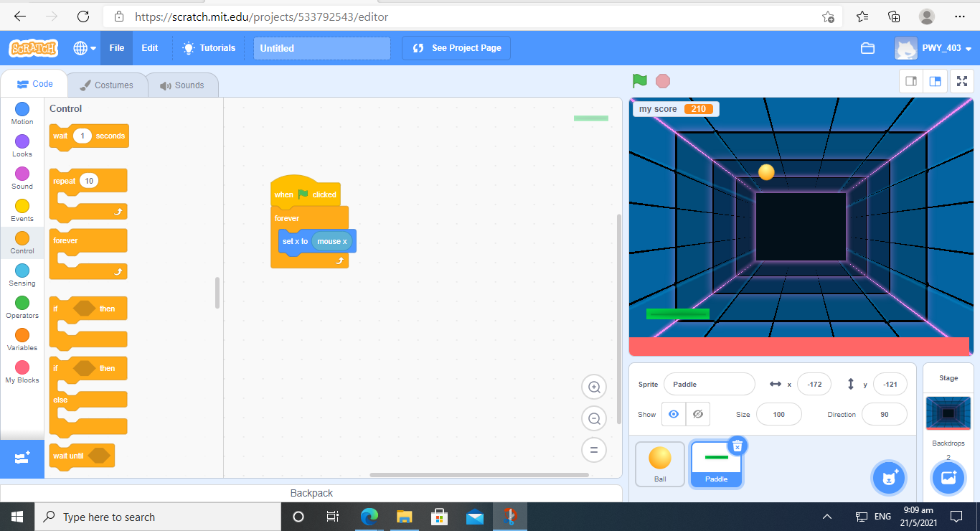Open My Stuff folder icon
Viewport: 980px width, 531px height.
(867, 48)
